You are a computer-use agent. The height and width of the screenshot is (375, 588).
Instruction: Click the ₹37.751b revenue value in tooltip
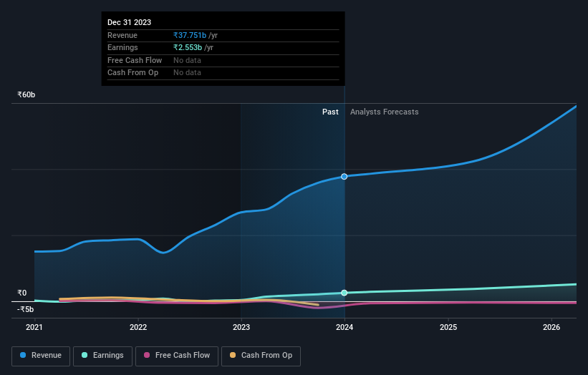click(x=190, y=35)
